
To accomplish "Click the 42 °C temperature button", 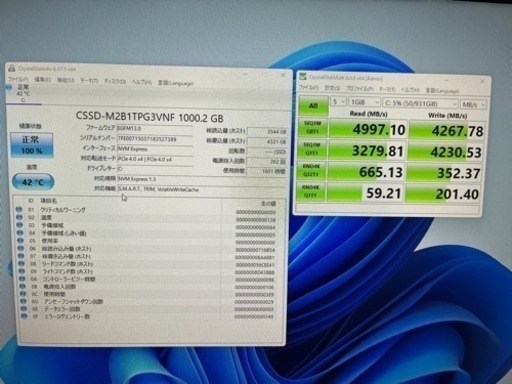I will coord(33,182).
